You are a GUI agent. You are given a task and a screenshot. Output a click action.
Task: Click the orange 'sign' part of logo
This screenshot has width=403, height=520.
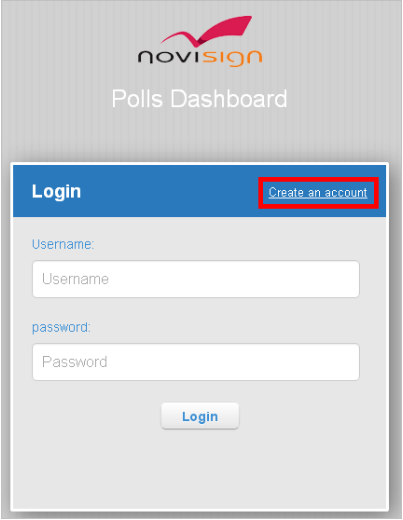(232, 58)
